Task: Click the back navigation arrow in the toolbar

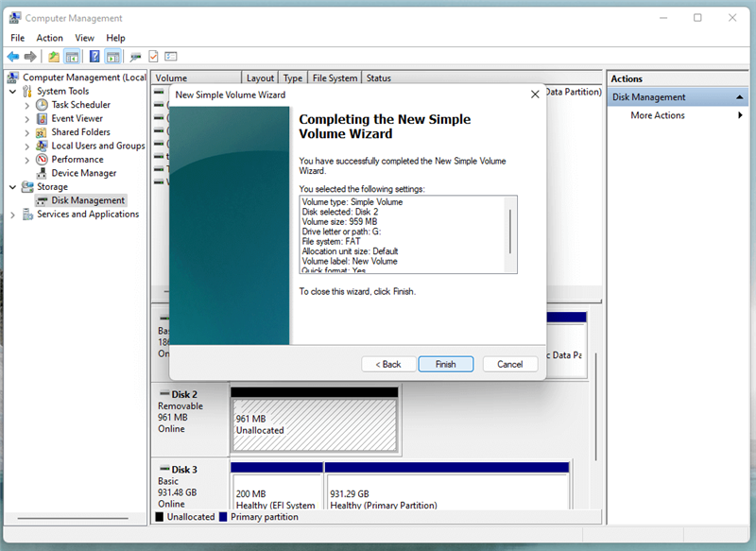Action: point(12,55)
